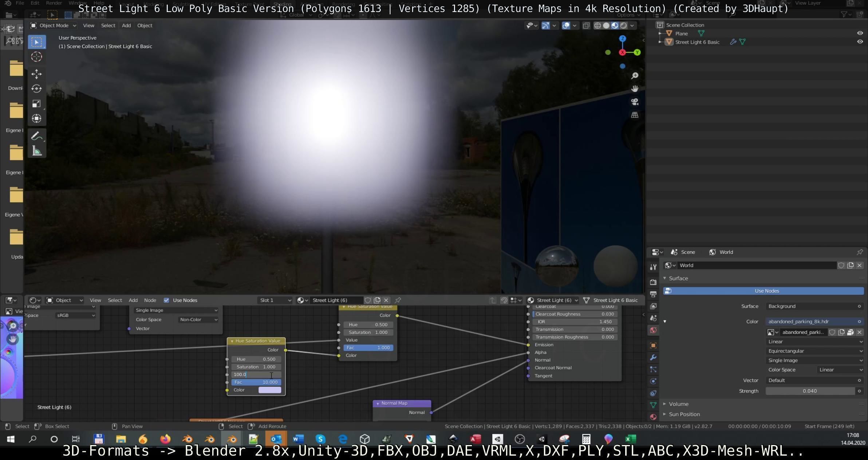Activate the Move tool
The height and width of the screenshot is (460, 868).
(36, 74)
